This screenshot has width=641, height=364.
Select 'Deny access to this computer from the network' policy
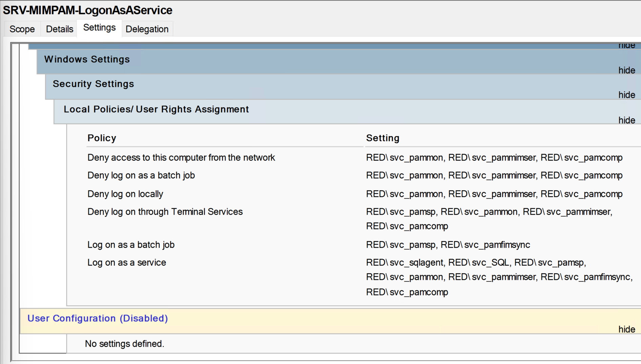pos(181,158)
